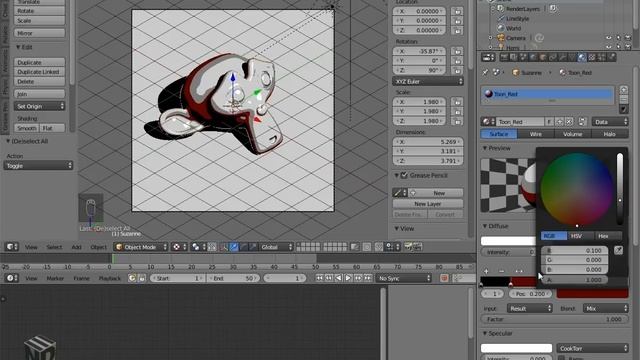Open the Mix blend dropdown
The image size is (640, 360).
coord(606,308)
